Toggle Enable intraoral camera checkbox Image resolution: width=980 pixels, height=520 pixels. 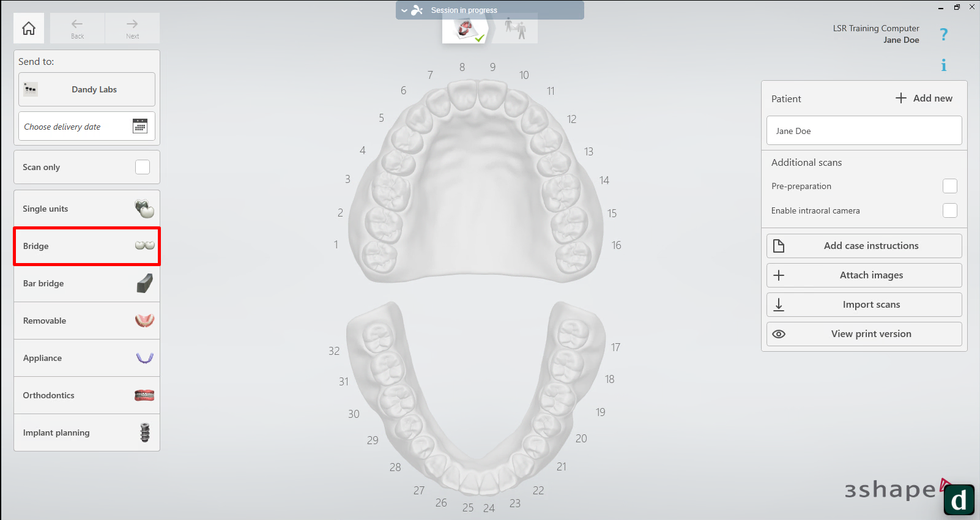tap(949, 210)
